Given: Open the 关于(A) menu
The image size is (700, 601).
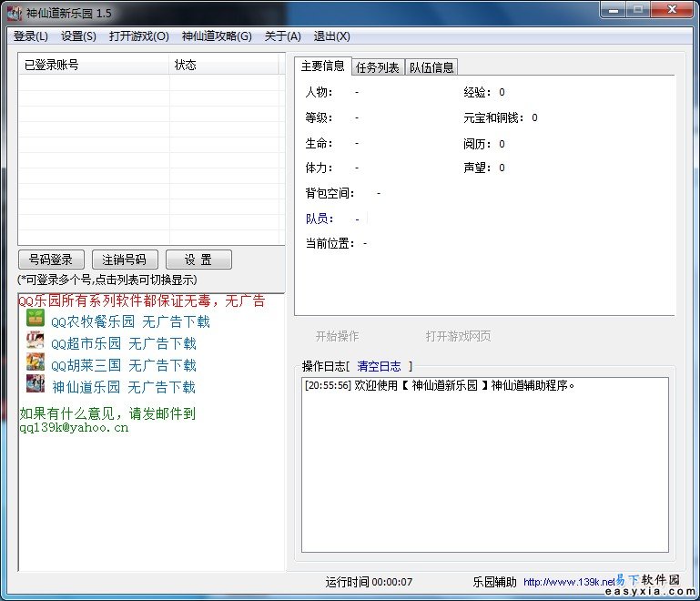Looking at the screenshot, I should (282, 36).
